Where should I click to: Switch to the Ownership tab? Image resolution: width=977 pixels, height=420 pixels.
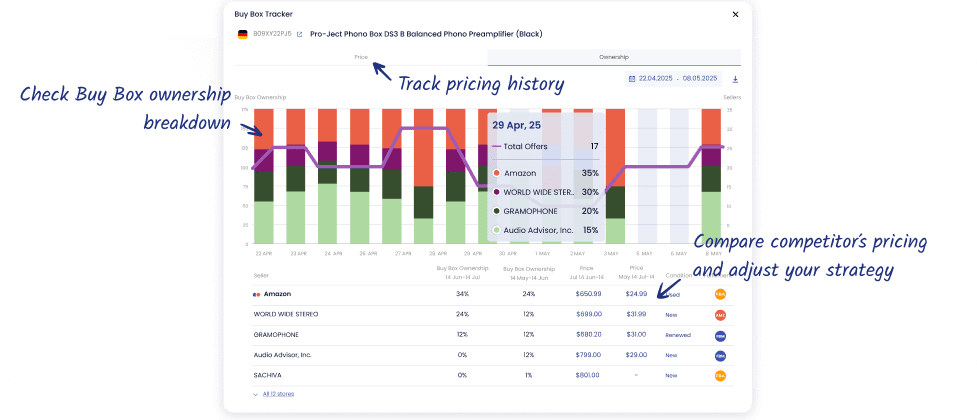point(614,57)
